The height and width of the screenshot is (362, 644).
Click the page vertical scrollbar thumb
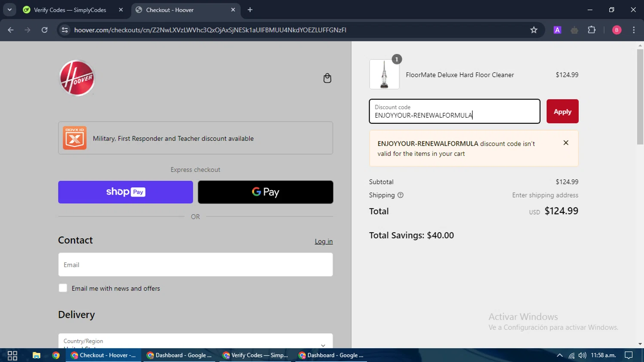pyautogui.click(x=640, y=97)
